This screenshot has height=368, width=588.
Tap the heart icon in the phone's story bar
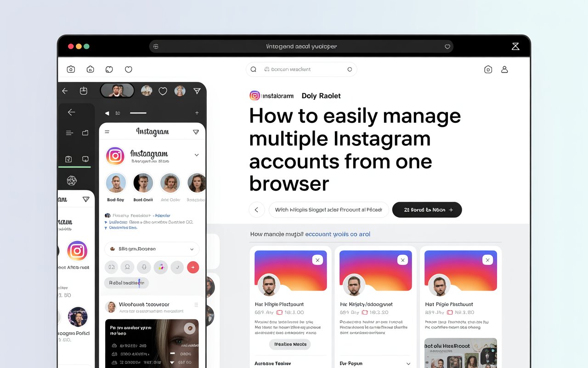click(163, 91)
